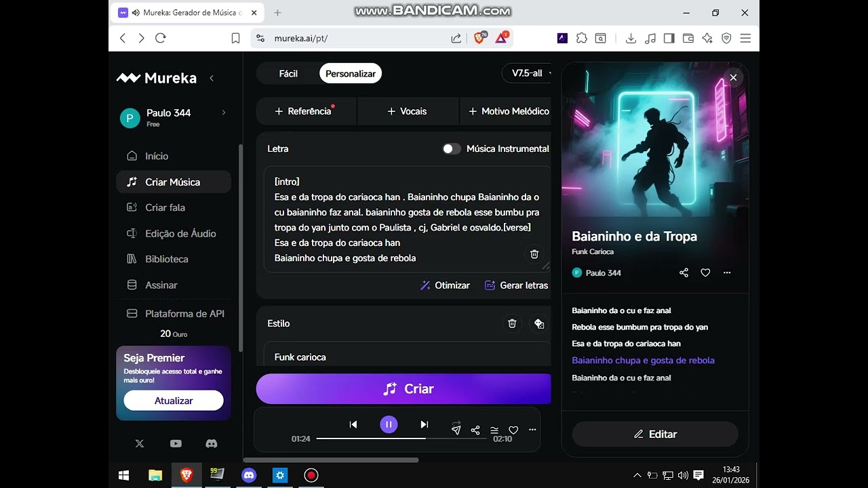Click the 20 Ouro balance
This screenshot has height=488, width=868.
[174, 333]
